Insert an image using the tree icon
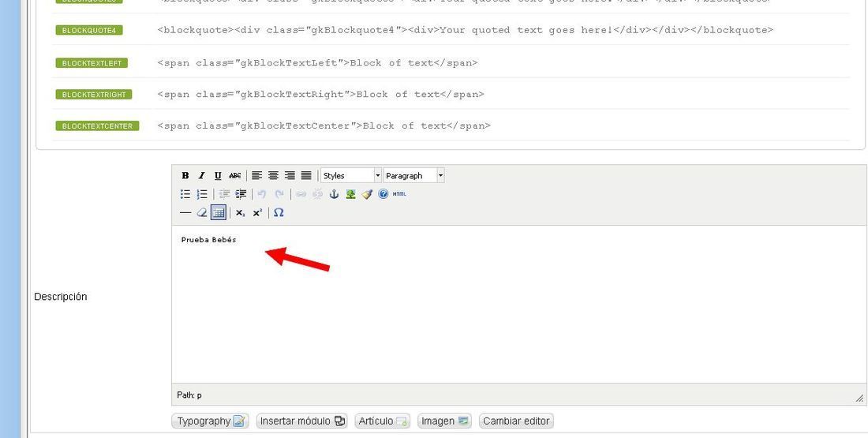 [350, 194]
